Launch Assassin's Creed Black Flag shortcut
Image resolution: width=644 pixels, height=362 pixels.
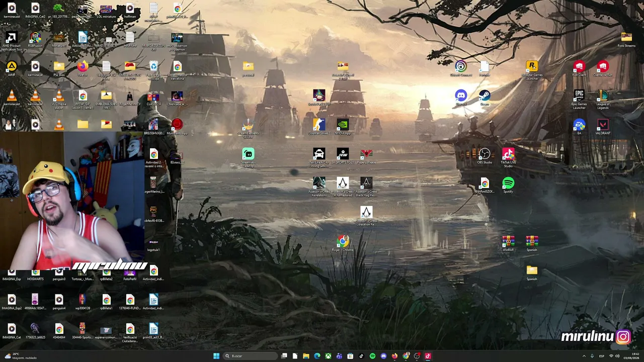tap(366, 187)
